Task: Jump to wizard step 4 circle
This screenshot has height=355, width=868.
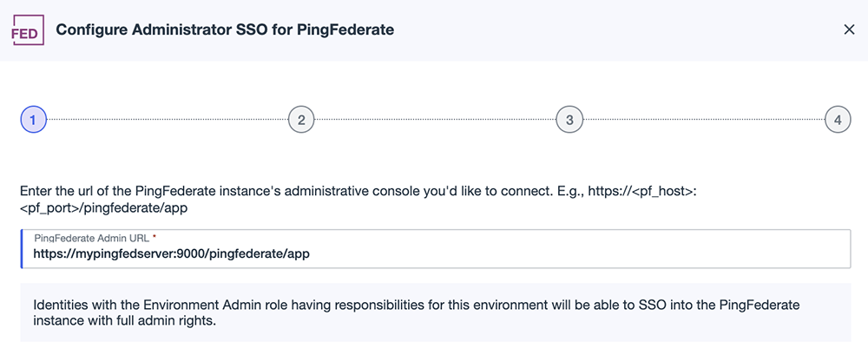Action: (838, 120)
